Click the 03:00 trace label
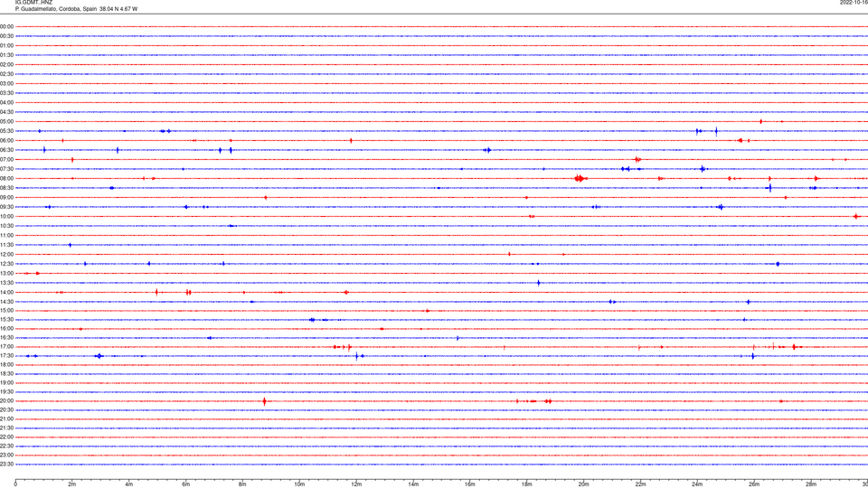This screenshot has height=488, width=868. (6, 83)
